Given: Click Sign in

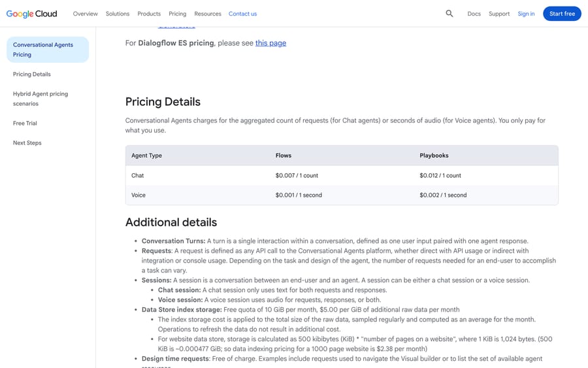Looking at the screenshot, I should (526, 14).
